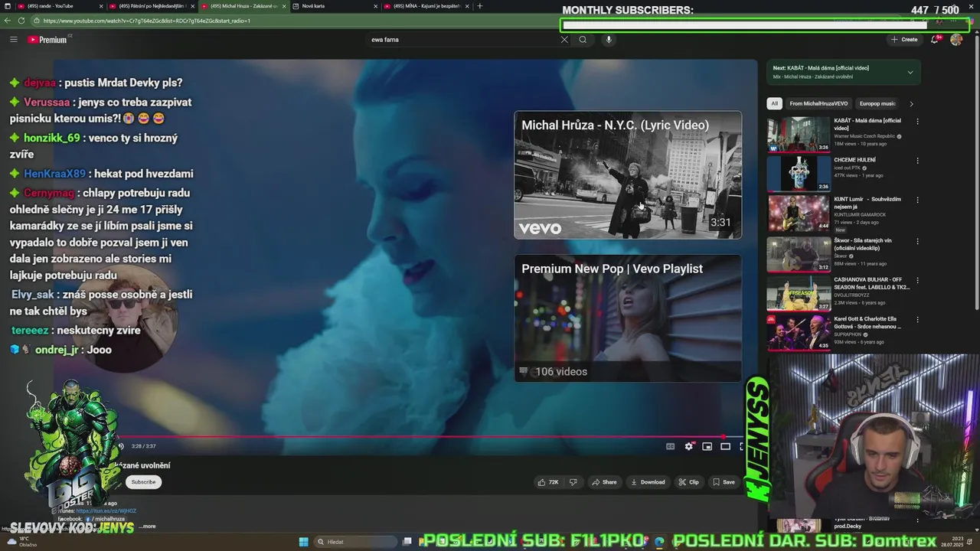Image resolution: width=980 pixels, height=551 pixels.
Task: Open options for Škwor - Síla starejch vín
Action: (917, 241)
